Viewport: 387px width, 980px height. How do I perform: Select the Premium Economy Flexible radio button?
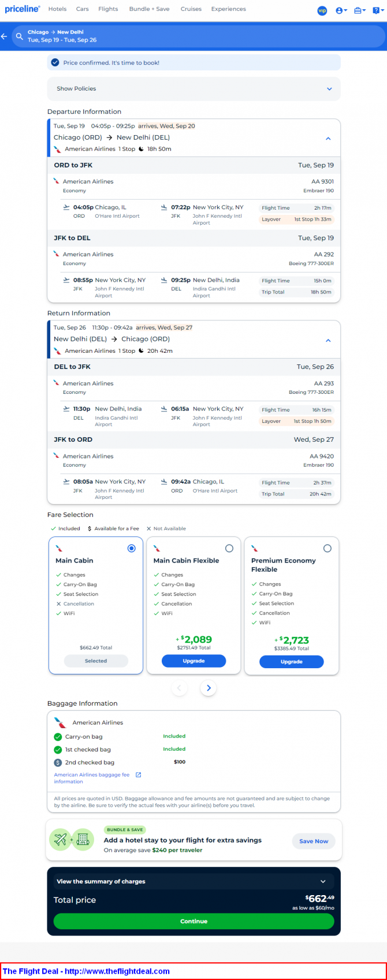tap(328, 549)
